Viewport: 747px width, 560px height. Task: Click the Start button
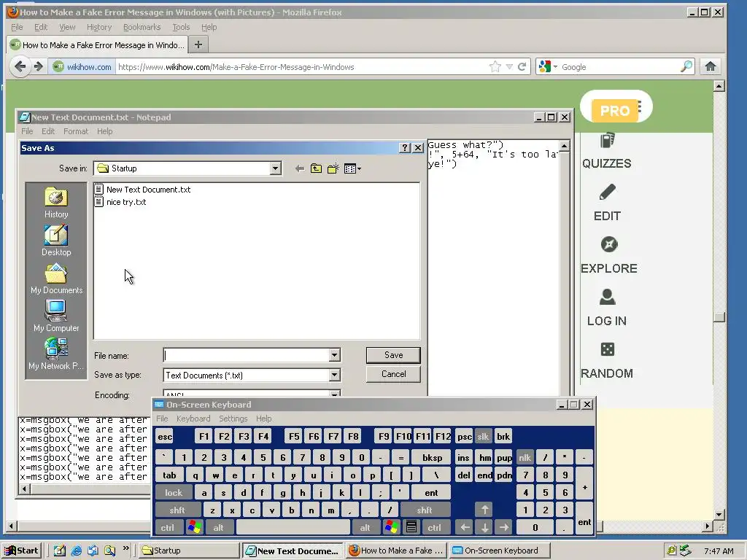pos(22,551)
